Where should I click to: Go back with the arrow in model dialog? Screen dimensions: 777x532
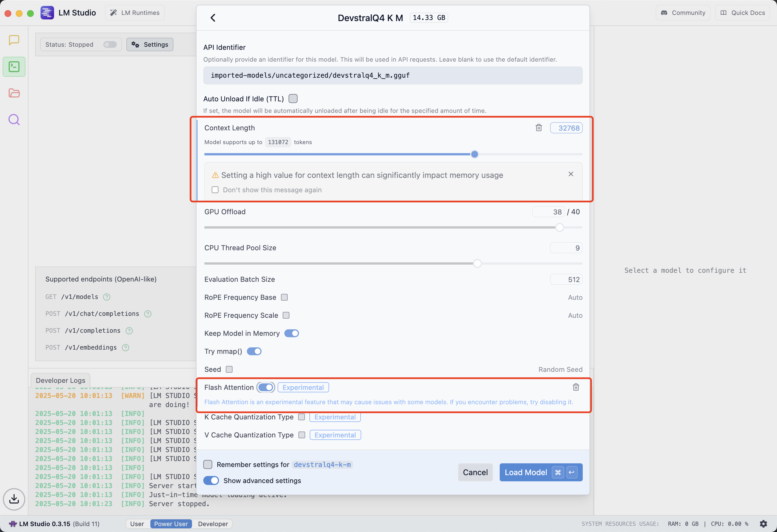pyautogui.click(x=213, y=18)
